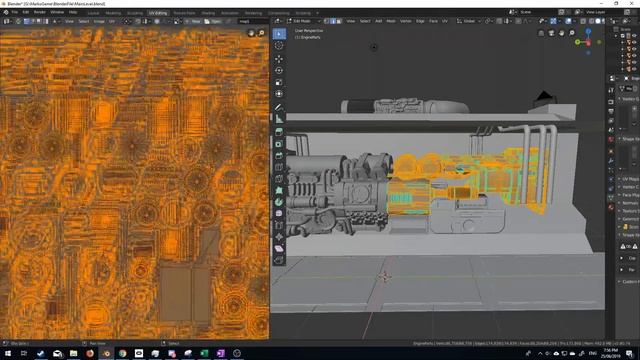Open the UV menu in UV editor header
This screenshot has height=360, width=640.
111,21
